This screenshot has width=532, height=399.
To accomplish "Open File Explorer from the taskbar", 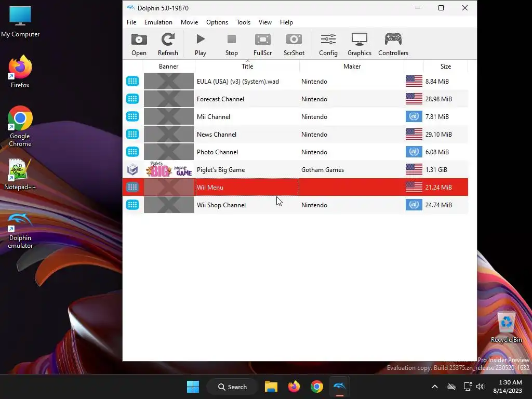I will tap(271, 387).
